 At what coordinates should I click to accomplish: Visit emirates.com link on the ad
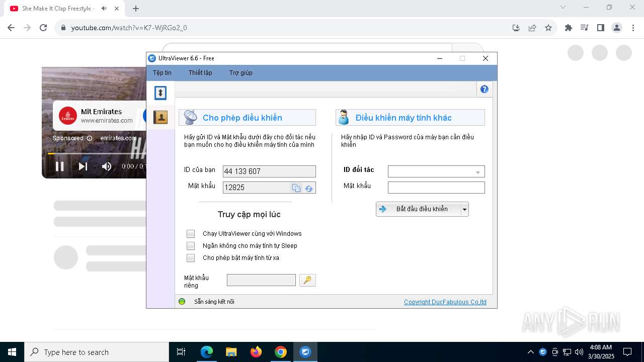pos(118,138)
